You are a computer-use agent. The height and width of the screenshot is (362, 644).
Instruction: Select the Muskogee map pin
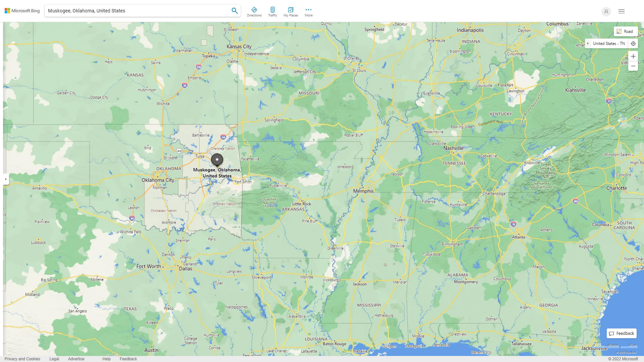(217, 160)
